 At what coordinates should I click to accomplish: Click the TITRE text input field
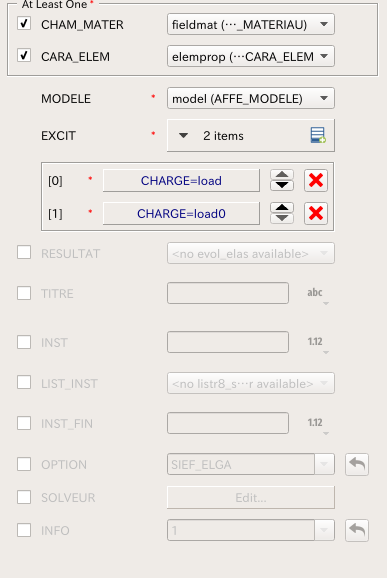pyautogui.click(x=228, y=293)
